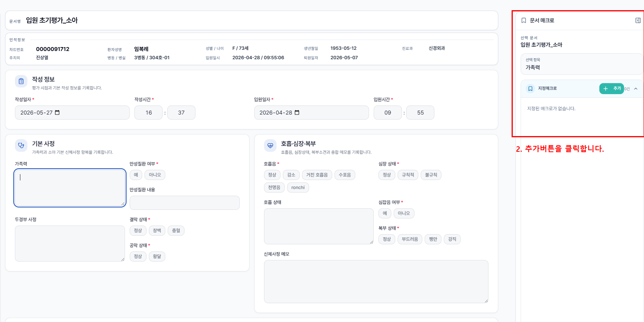Click the 두경부 사정 text area
The height and width of the screenshot is (322, 644).
point(70,244)
